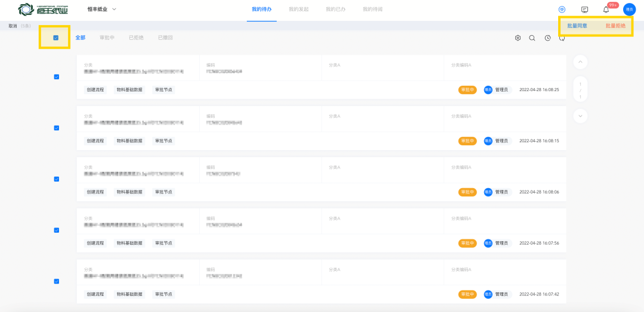
Task: Select the 已拒绝 filter tab
Action: click(x=137, y=38)
